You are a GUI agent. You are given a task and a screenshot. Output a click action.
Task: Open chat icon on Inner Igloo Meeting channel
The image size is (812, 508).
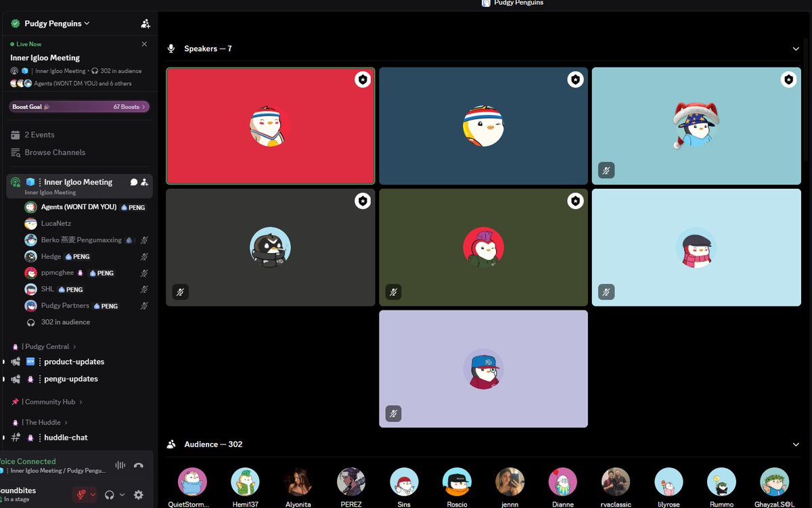pos(134,182)
